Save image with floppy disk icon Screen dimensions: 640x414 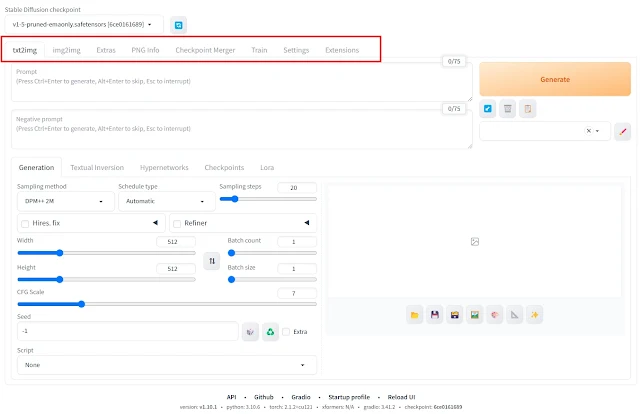[x=435, y=315]
